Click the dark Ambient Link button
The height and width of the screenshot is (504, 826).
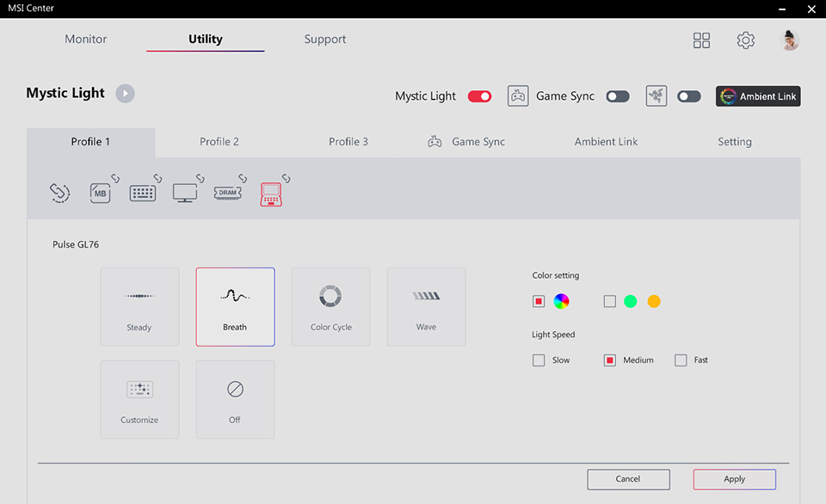(x=758, y=96)
